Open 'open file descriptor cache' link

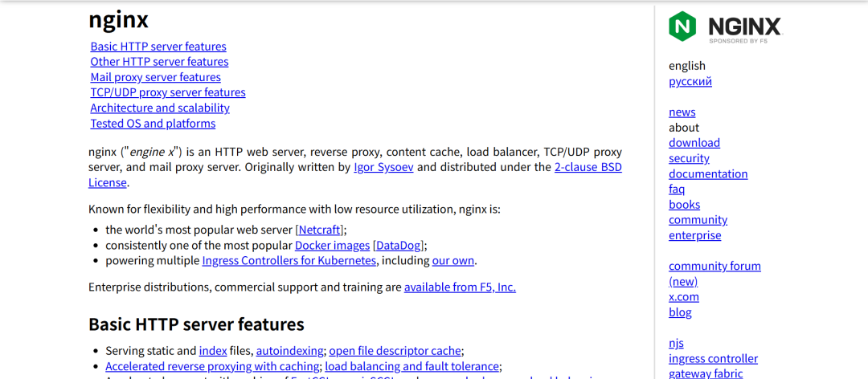(x=395, y=350)
